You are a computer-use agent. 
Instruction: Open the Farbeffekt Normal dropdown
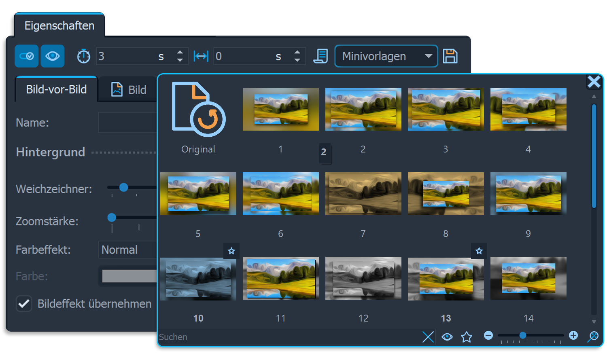127,250
